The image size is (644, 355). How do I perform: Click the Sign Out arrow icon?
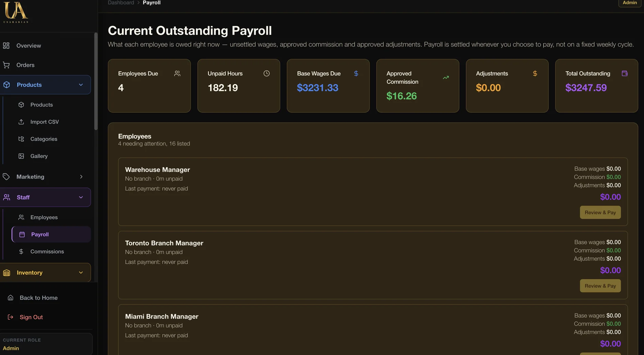(11, 317)
